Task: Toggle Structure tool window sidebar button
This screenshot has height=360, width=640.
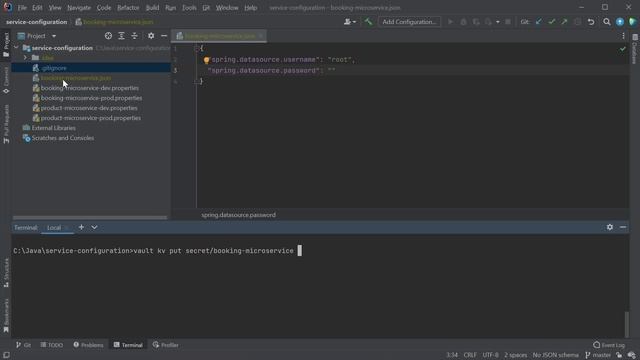Action: click(x=6, y=273)
